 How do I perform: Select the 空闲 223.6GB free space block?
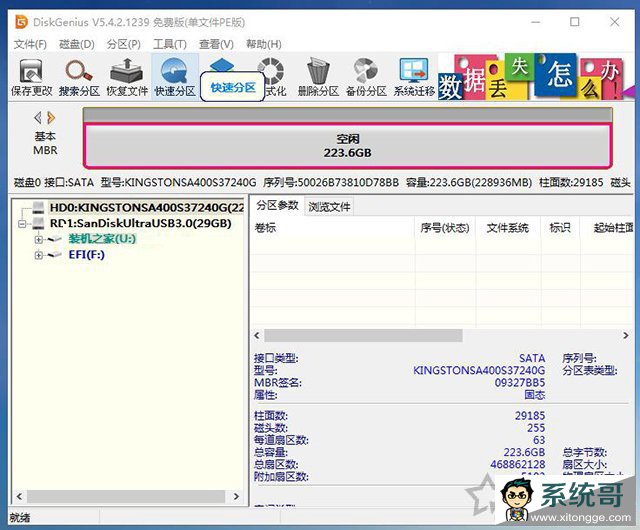pyautogui.click(x=347, y=146)
